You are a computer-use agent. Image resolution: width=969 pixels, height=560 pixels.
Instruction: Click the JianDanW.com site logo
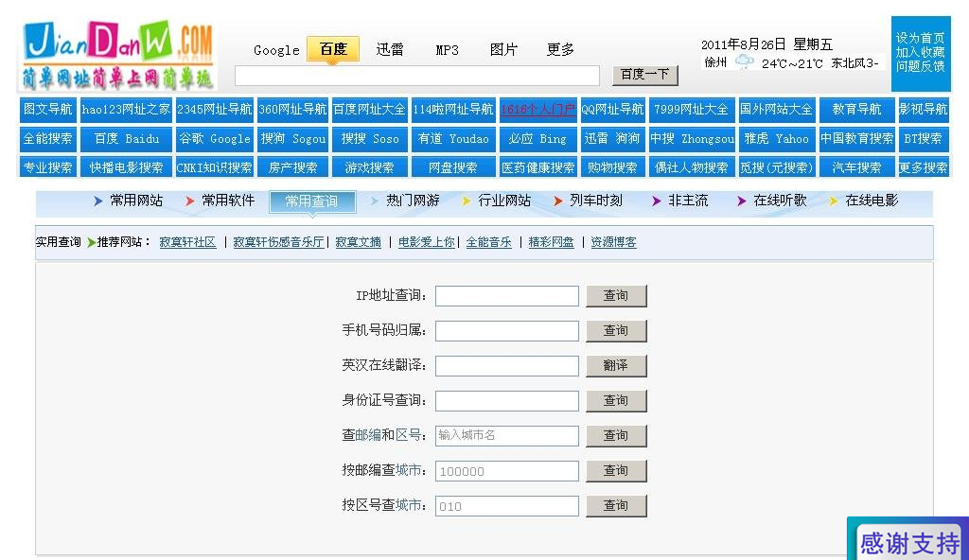[117, 56]
